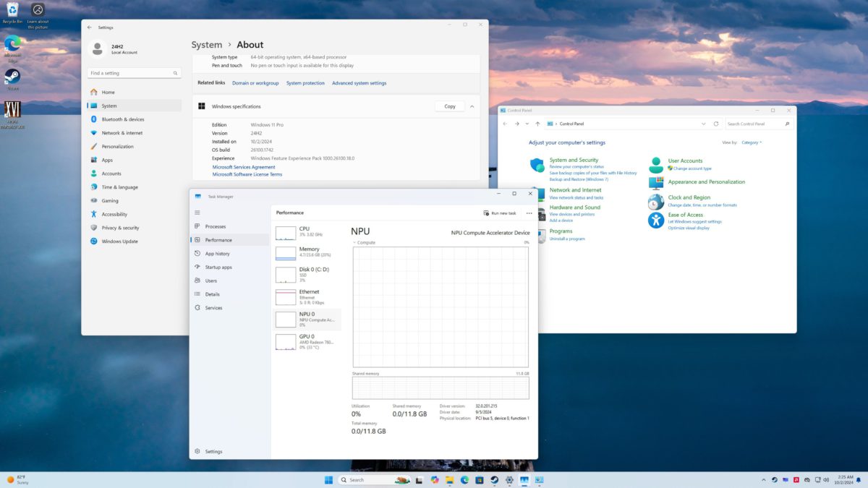The image size is (868, 488).
Task: Launch Steam from the taskbar
Action: tap(494, 479)
